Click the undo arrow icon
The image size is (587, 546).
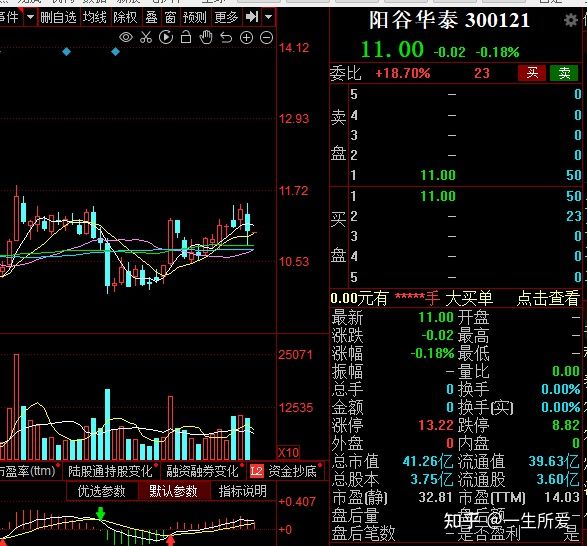point(226,37)
